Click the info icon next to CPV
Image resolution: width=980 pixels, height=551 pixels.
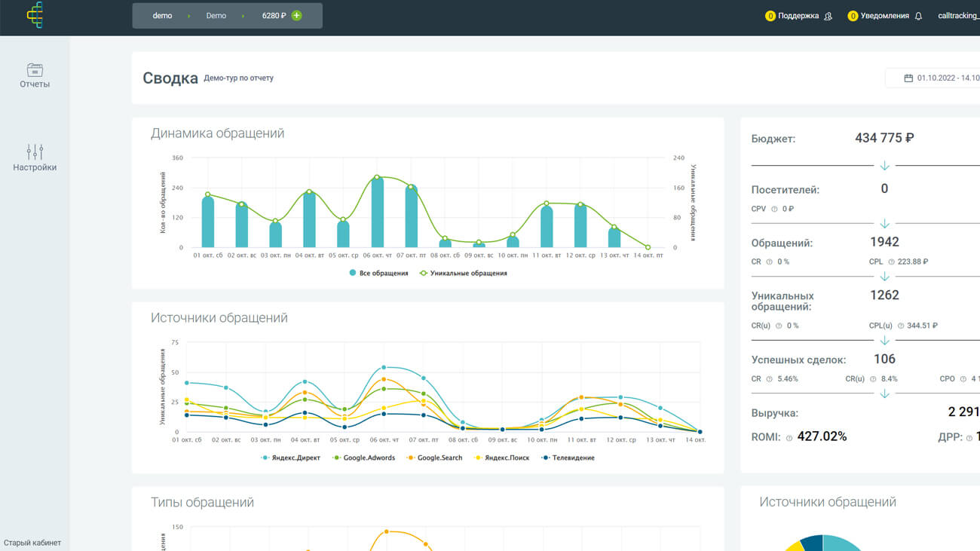pyautogui.click(x=774, y=209)
